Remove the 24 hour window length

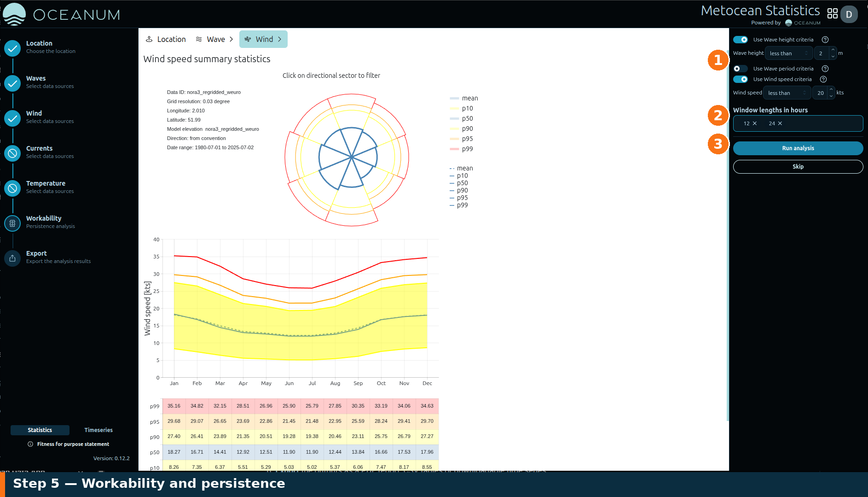pos(780,123)
